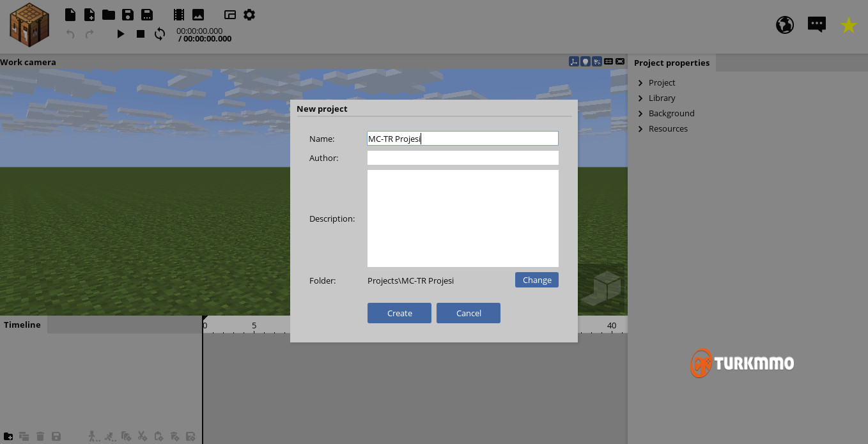Toggle grid overlay icon in work camera
This screenshot has height=444, width=868.
pos(608,61)
